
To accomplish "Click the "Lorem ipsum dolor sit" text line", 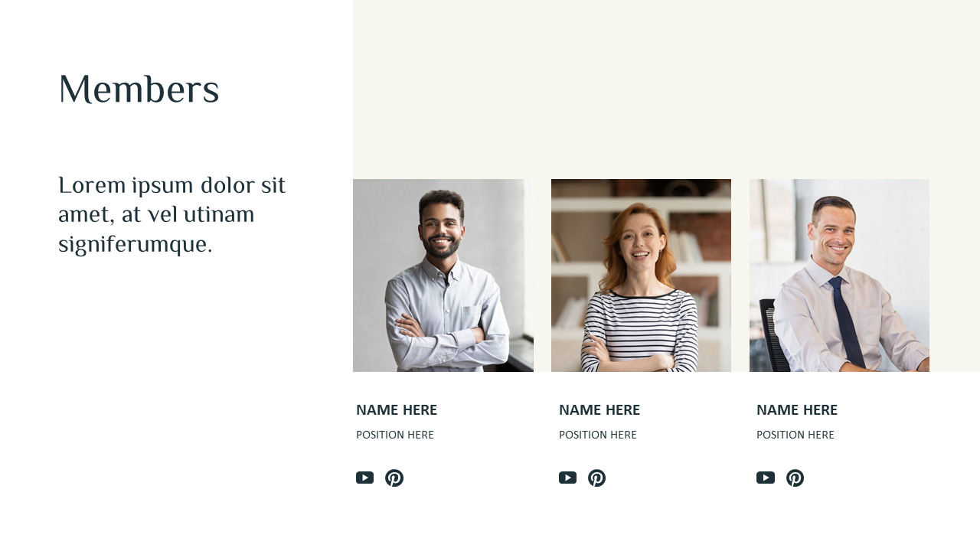I will point(171,186).
